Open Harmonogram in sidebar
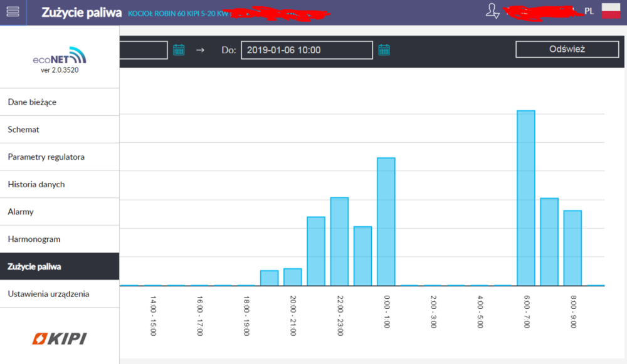 [60, 239]
